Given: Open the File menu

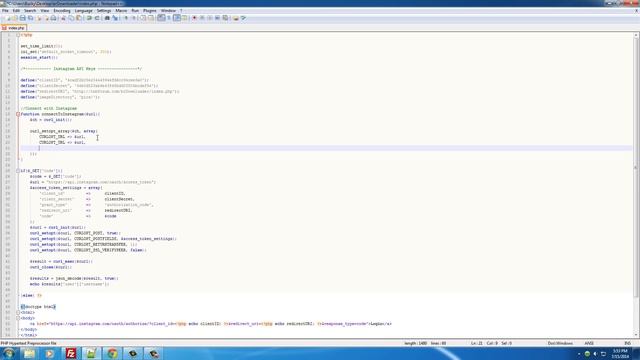Looking at the screenshot, I should 5,11.
